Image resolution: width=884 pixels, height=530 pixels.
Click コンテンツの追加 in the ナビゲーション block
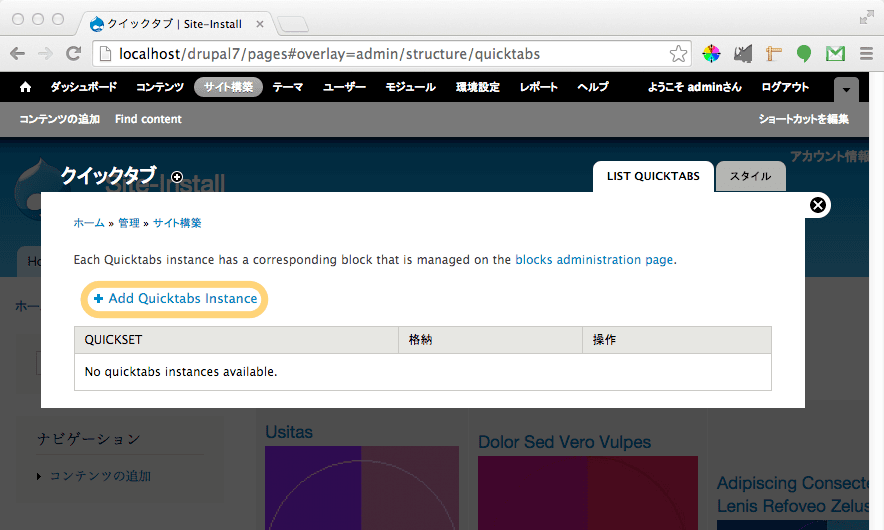click(x=100, y=476)
